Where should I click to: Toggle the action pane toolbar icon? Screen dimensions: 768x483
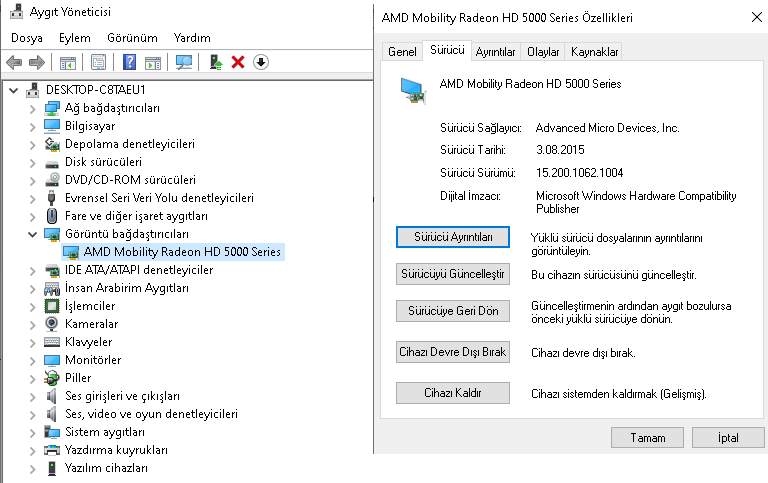[x=153, y=63]
